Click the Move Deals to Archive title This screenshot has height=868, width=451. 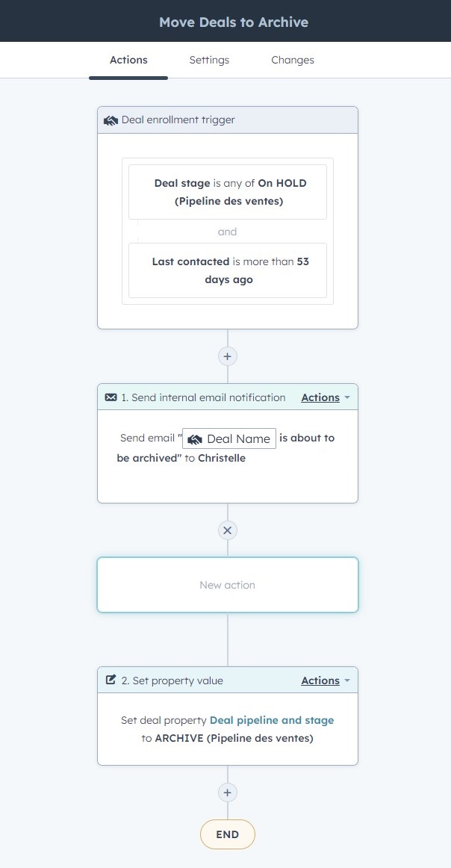click(234, 22)
